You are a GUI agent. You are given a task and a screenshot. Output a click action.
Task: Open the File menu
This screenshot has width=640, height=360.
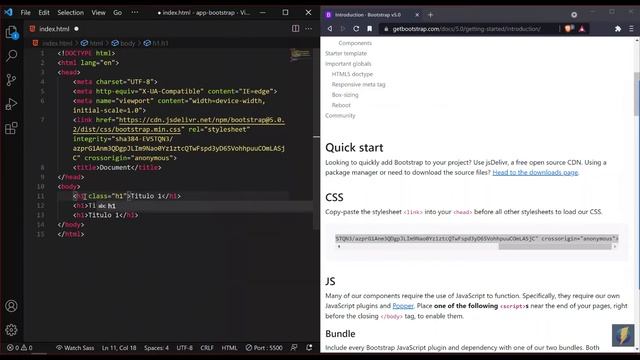(x=25, y=13)
